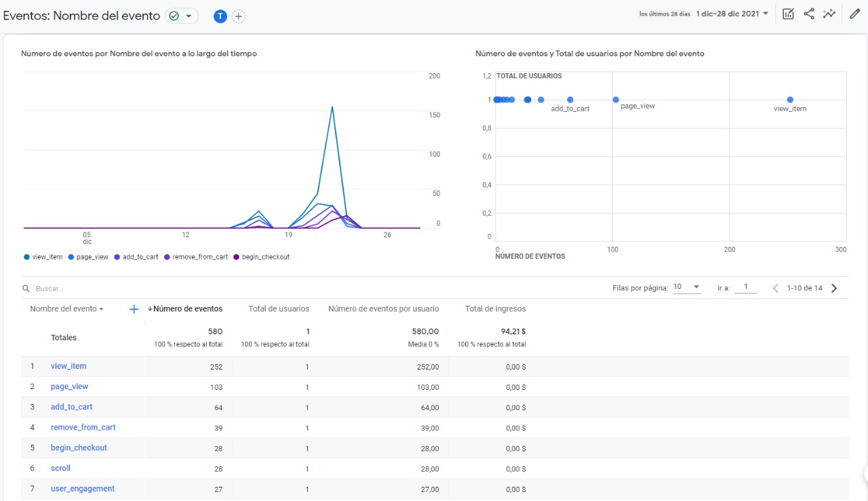Click the add_to_cart scatter plot point
Image resolution: width=868 pixels, height=501 pixels.
tap(570, 100)
